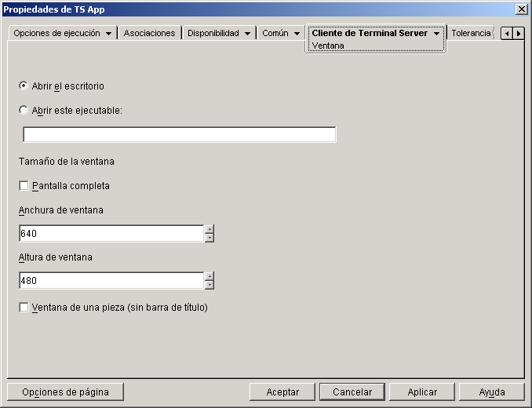Tick Ventana de una pieza checkbox
The image size is (532, 408).
point(24,308)
